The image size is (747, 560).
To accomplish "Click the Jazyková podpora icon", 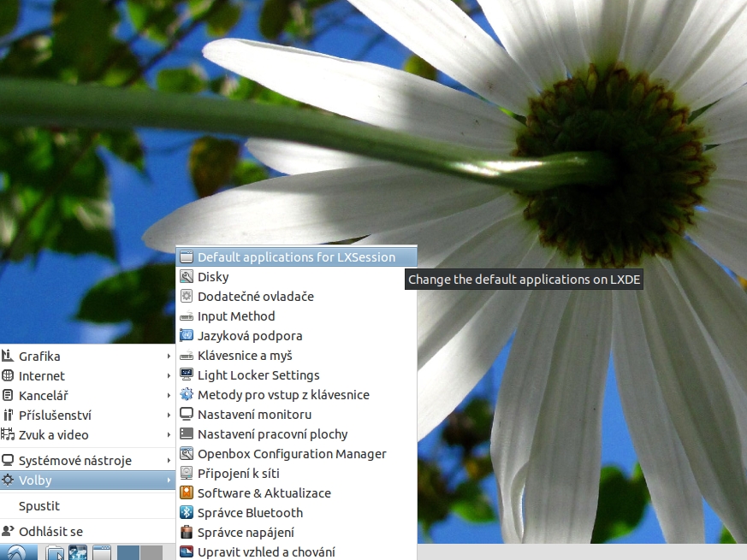I will point(187,336).
